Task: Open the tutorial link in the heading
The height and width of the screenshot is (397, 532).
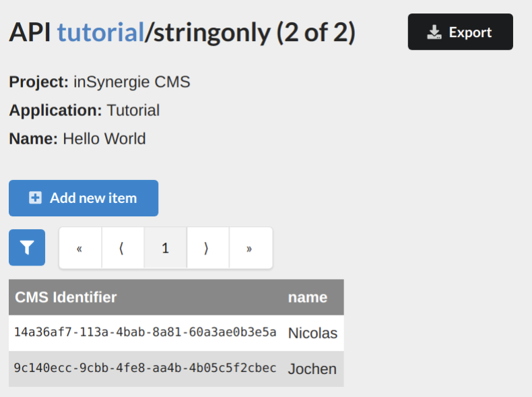Action: pyautogui.click(x=101, y=32)
